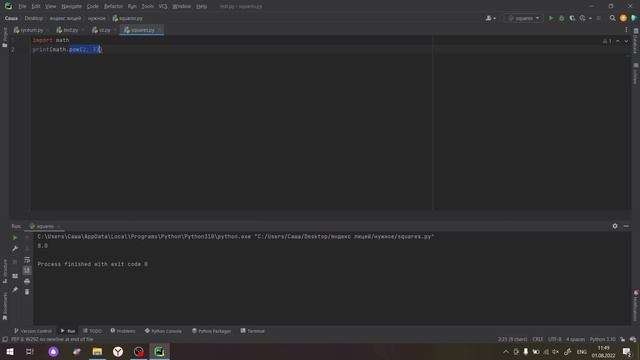Viewport: 640px width, 360px height.
Task: Toggle soft-wrap in the Run console
Action: tap(27, 260)
